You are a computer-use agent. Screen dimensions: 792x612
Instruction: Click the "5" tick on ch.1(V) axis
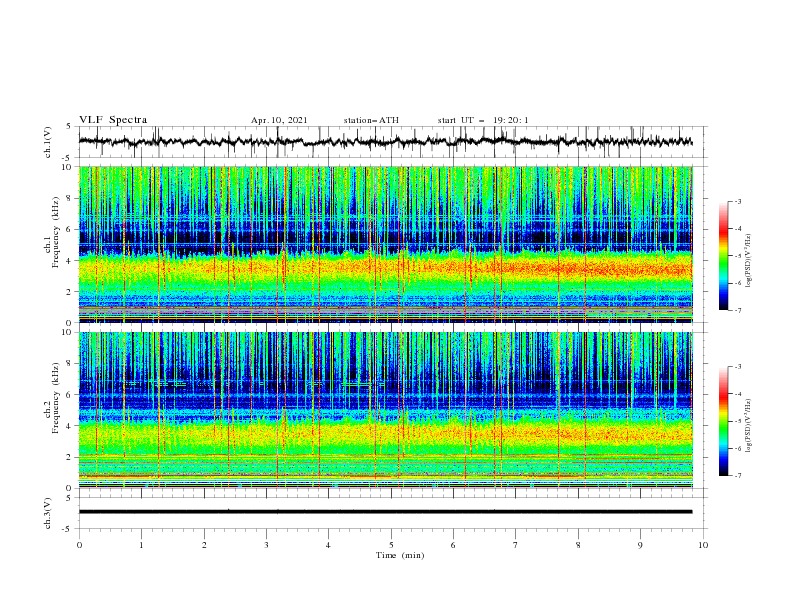pyautogui.click(x=69, y=126)
